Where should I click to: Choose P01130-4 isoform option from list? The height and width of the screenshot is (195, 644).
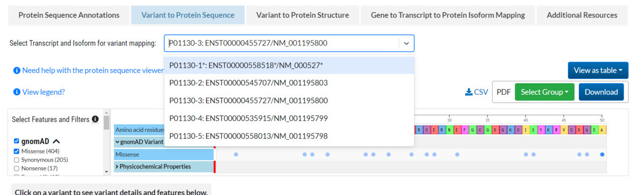(x=289, y=118)
